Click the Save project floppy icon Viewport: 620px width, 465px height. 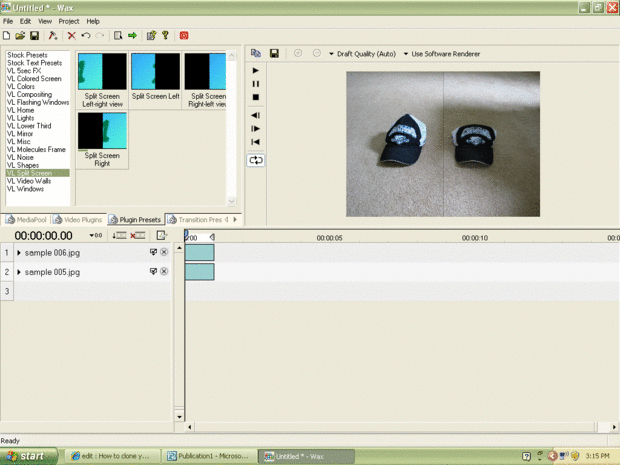click(34, 36)
